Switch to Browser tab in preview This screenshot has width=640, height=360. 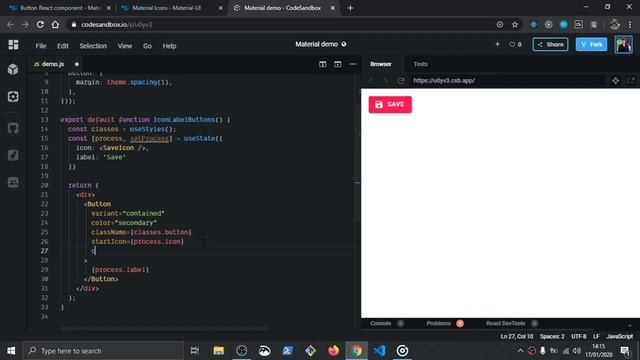pyautogui.click(x=381, y=64)
